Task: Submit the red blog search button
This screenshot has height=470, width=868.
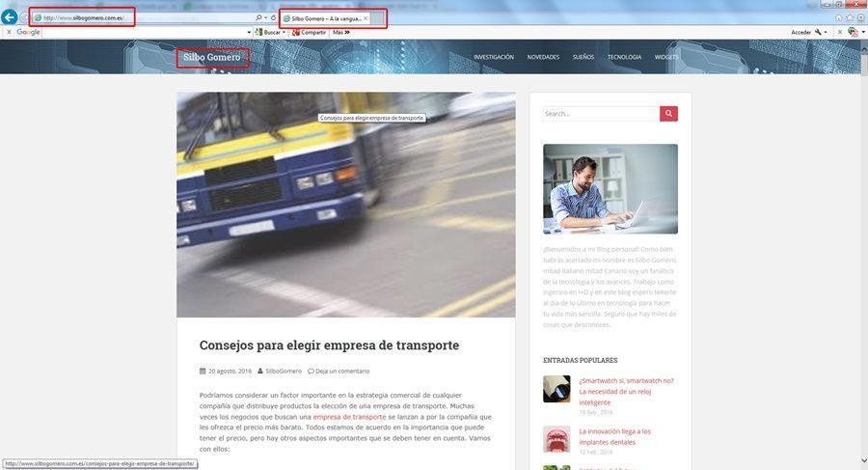Action: point(668,114)
